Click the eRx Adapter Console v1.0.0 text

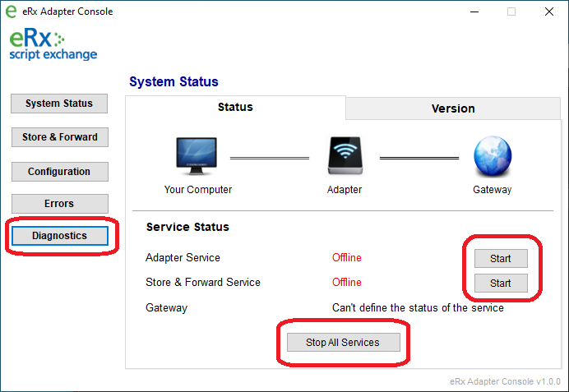pos(505,381)
